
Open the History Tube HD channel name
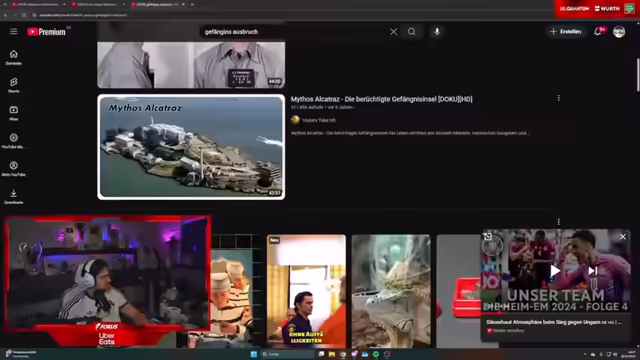pos(319,120)
